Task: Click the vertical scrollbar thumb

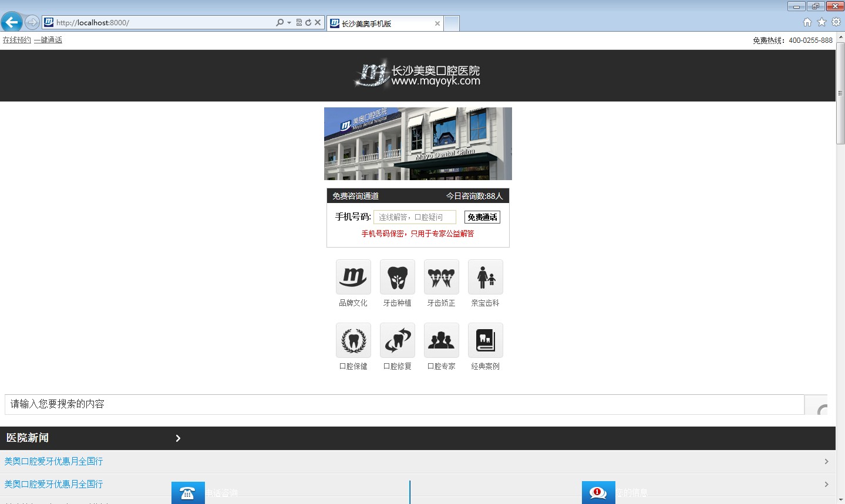Action: (x=840, y=93)
